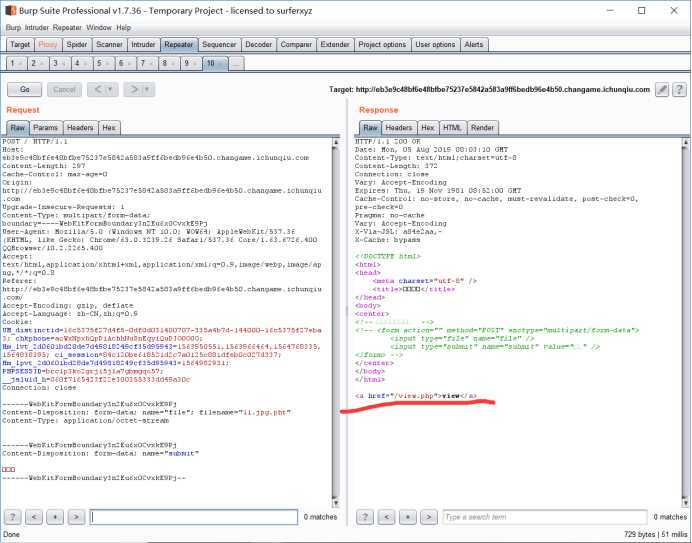Switch to the Target tool tab

(x=20, y=45)
